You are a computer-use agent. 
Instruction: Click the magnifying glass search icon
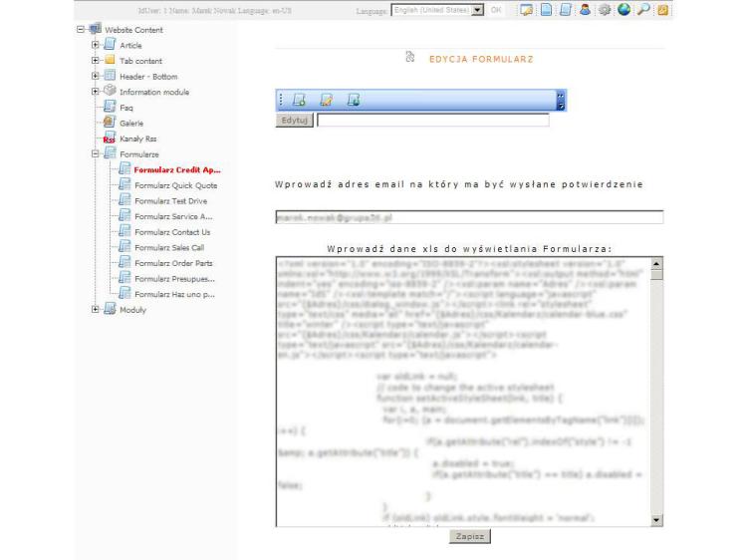click(x=643, y=10)
